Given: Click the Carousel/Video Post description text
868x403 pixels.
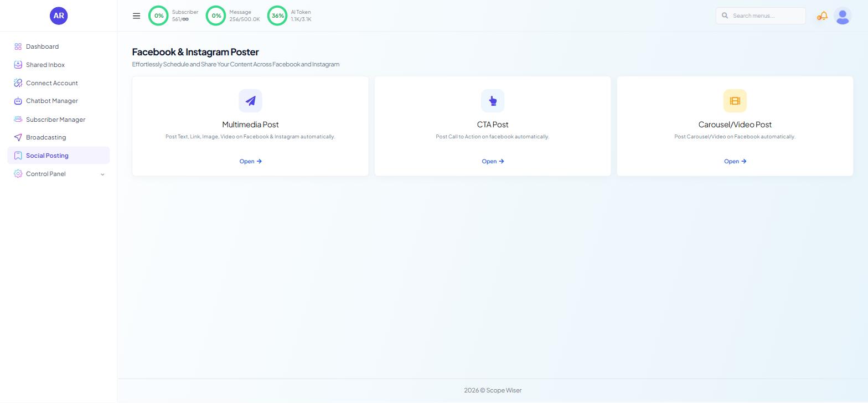Looking at the screenshot, I should coord(735,137).
